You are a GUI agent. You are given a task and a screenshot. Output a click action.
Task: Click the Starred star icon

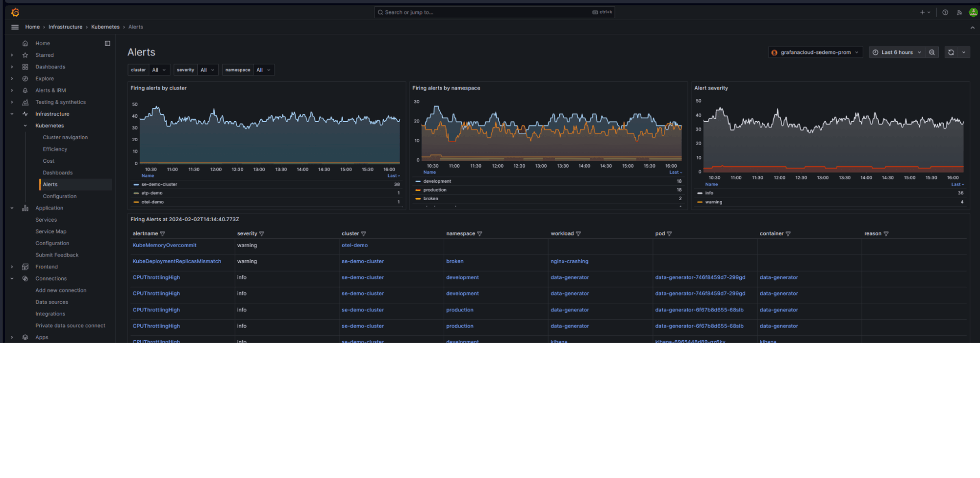click(x=25, y=55)
